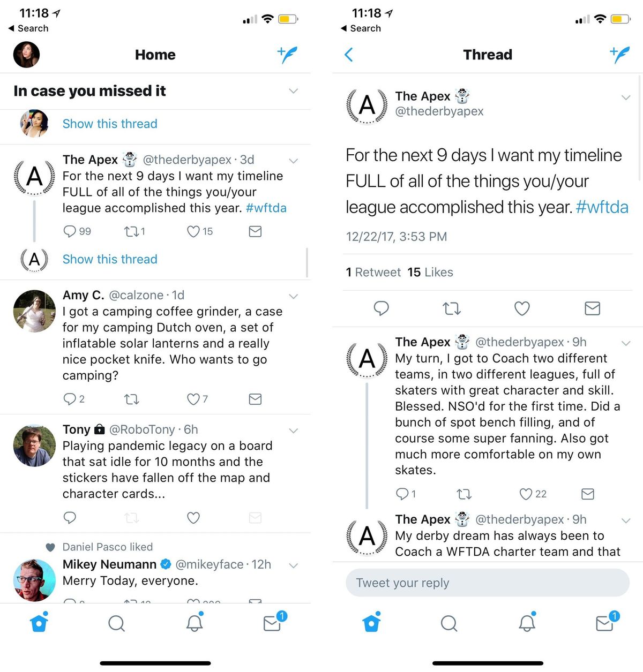Collapse the 'In case you missed it' section
The height and width of the screenshot is (672, 643).
(x=293, y=91)
